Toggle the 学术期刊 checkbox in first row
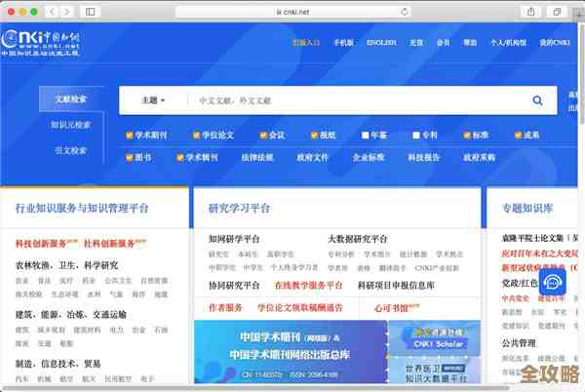Image resolution: width=585 pixels, height=392 pixels. tap(130, 136)
